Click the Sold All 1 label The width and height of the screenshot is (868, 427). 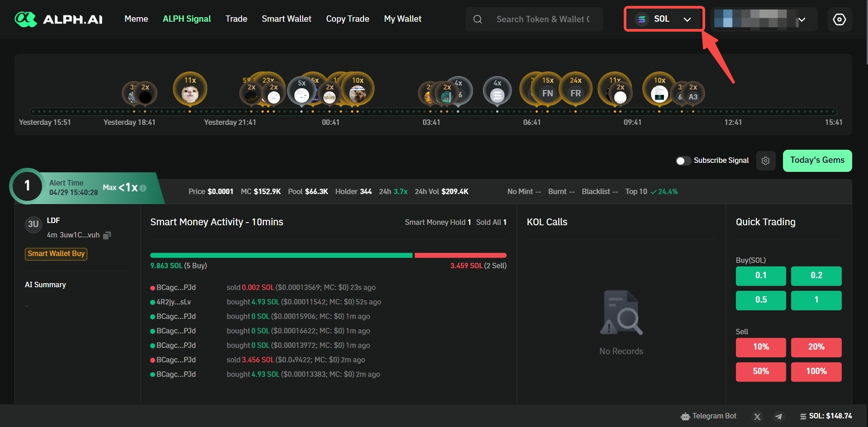(x=491, y=223)
